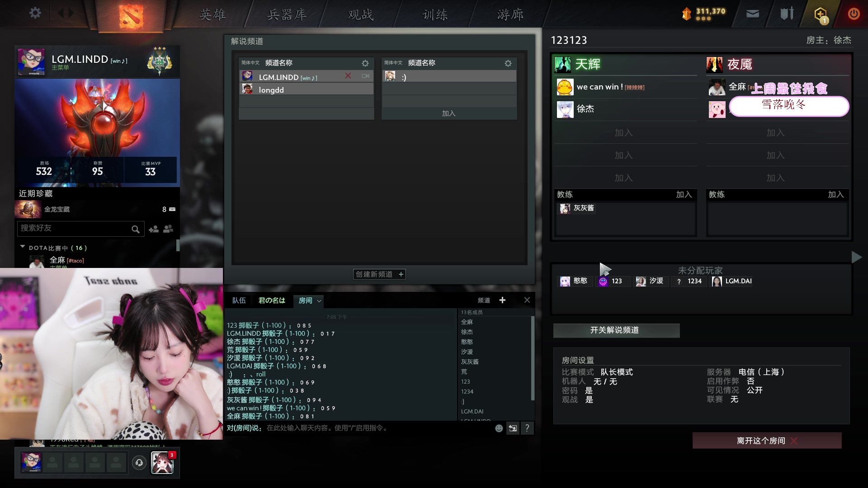Join second commentary channel via 加入
868x488 pixels.
(449, 113)
